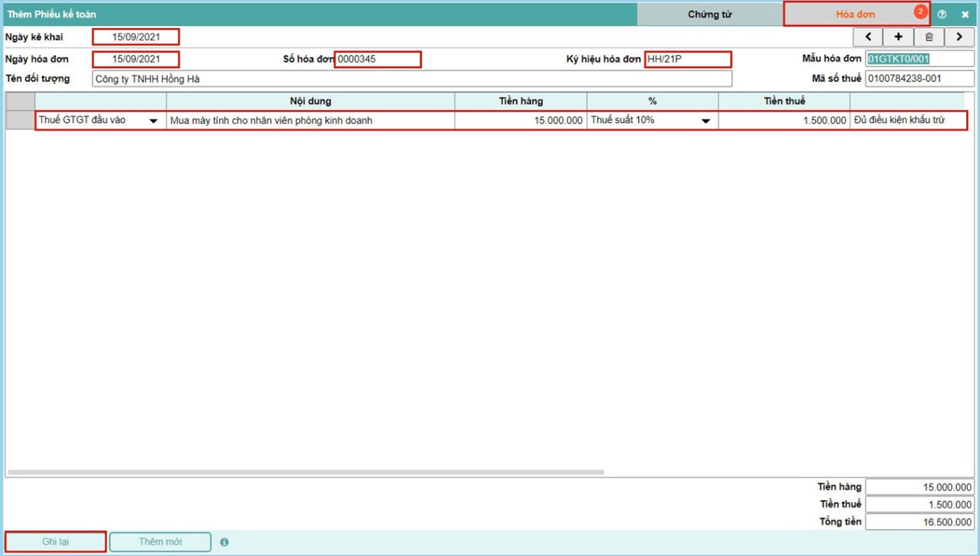980x556 pixels.
Task: Select Ký hiệu hóa đơn field HH/21P
Action: click(x=687, y=60)
